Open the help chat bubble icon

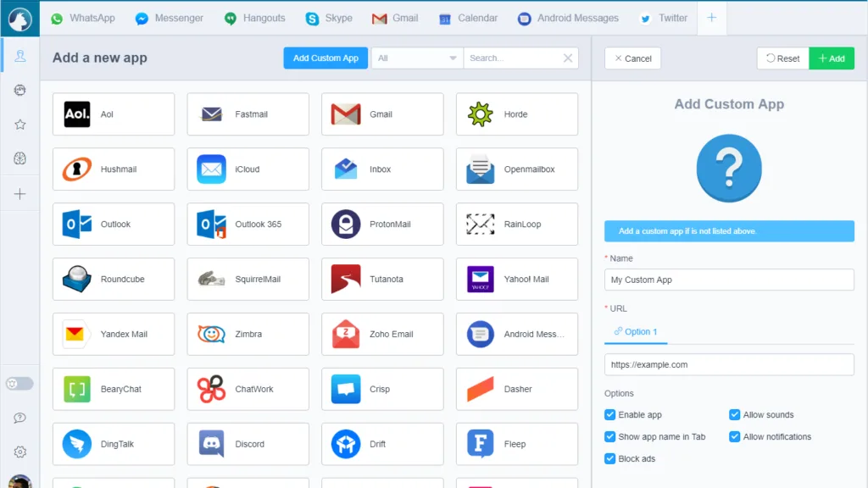[x=20, y=418]
